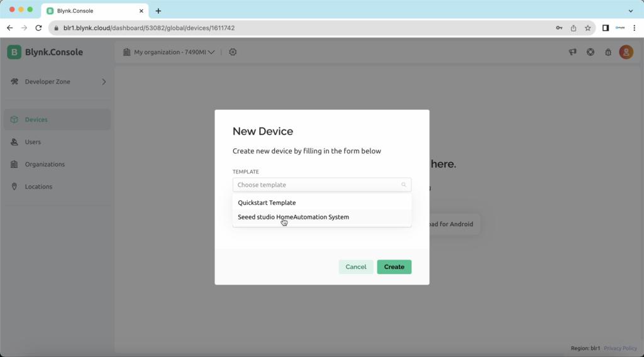Create the new device
Viewport: 644px width, 357px height.
[x=394, y=266]
